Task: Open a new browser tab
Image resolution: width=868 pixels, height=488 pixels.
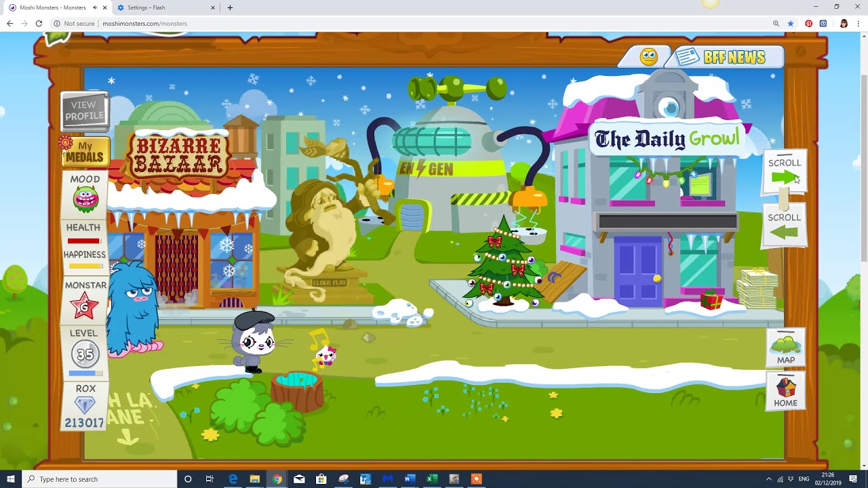Action: click(x=230, y=7)
